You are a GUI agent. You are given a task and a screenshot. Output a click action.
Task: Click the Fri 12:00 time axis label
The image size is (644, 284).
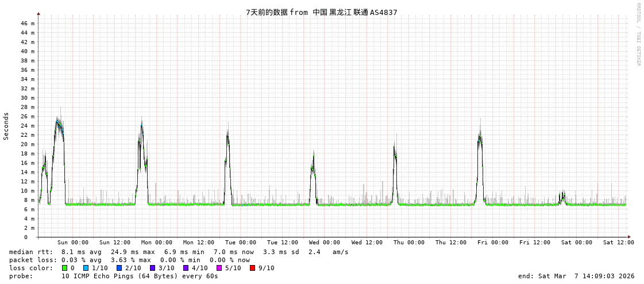(x=535, y=243)
